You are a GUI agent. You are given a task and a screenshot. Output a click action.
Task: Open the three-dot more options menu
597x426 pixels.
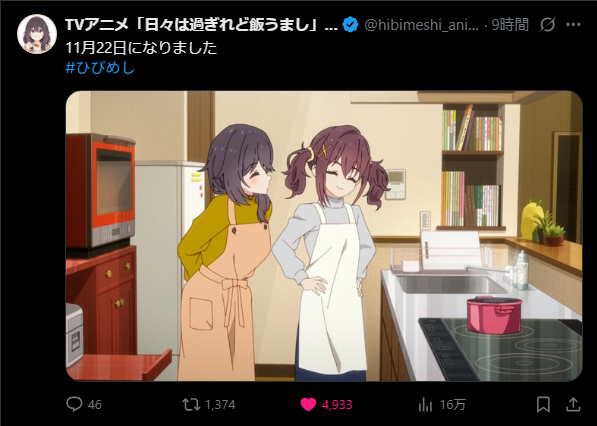(573, 25)
